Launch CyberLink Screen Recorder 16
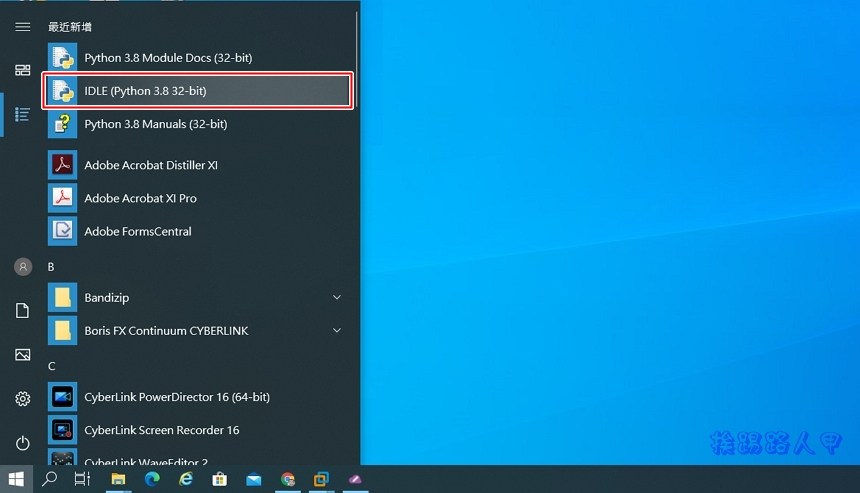The width and height of the screenshot is (860, 493). [x=198, y=430]
